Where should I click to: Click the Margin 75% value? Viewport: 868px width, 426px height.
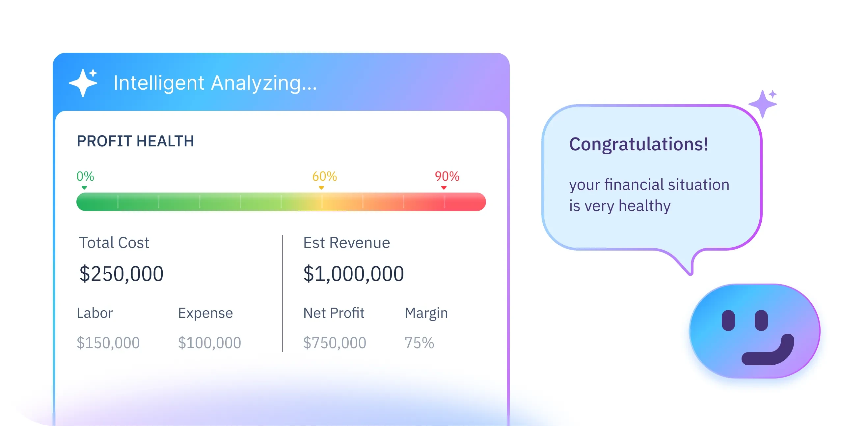(x=419, y=343)
